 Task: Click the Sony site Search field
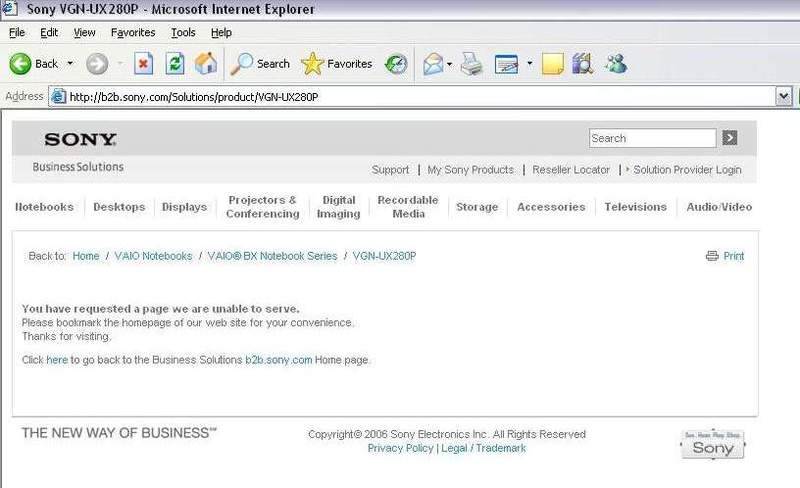(653, 138)
